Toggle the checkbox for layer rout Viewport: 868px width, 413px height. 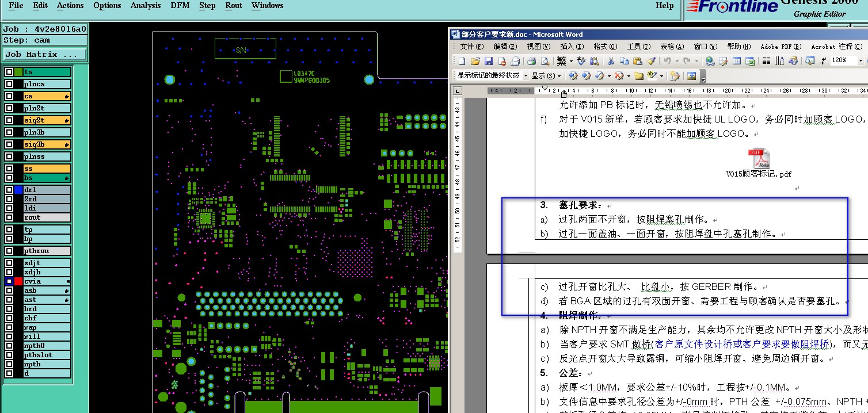click(x=9, y=217)
